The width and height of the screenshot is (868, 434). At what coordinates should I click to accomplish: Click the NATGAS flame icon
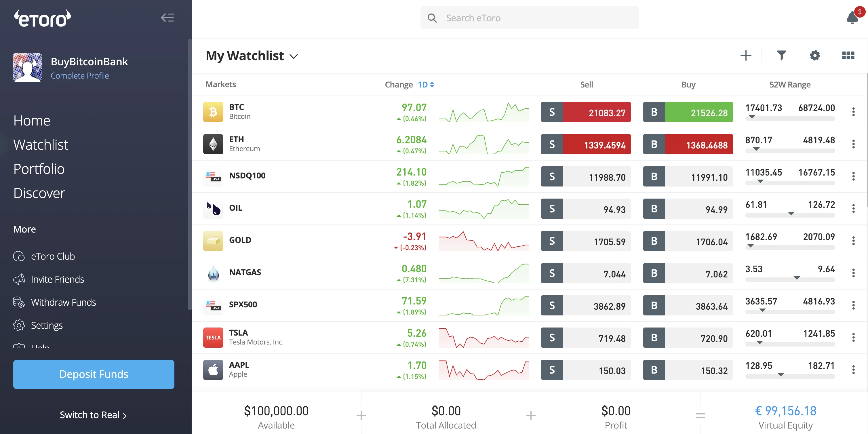point(213,273)
